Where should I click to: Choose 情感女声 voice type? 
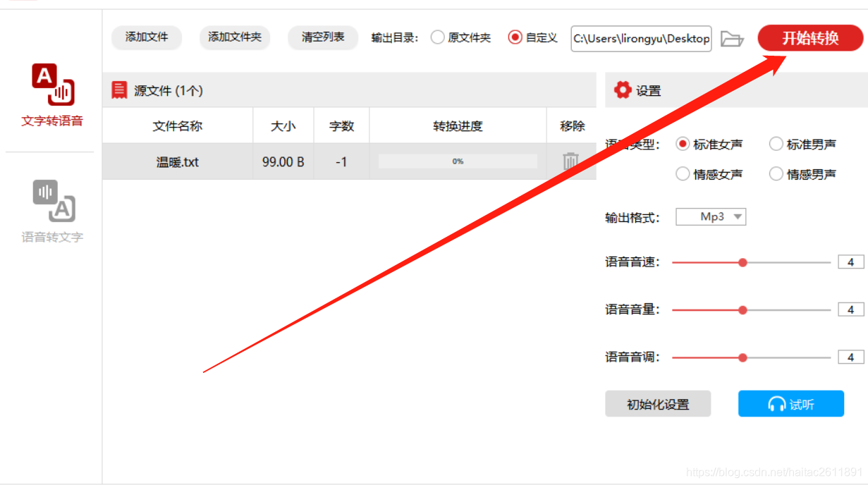click(x=709, y=173)
